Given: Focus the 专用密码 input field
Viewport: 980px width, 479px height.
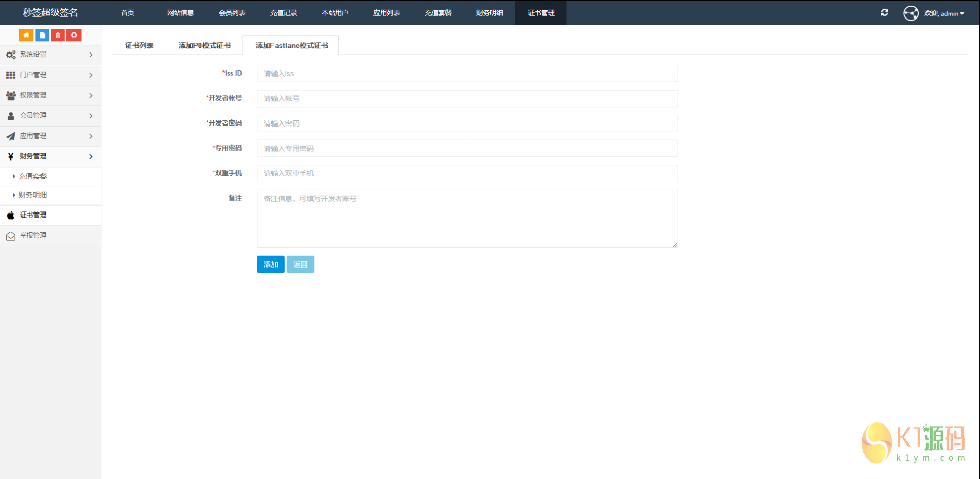Looking at the screenshot, I should click(x=467, y=148).
